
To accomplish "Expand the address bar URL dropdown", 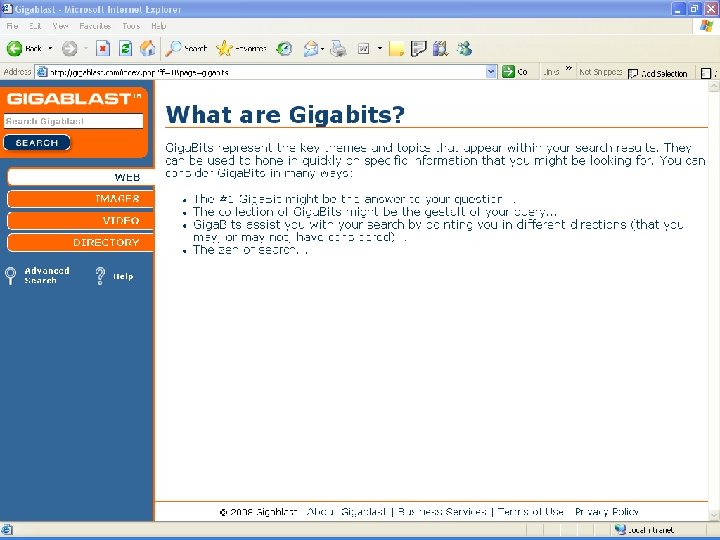I will (491, 72).
